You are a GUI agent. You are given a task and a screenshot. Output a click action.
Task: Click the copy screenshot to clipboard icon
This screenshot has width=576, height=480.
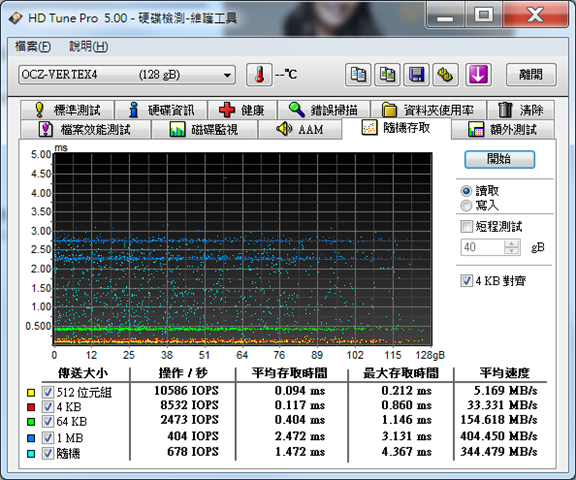387,75
